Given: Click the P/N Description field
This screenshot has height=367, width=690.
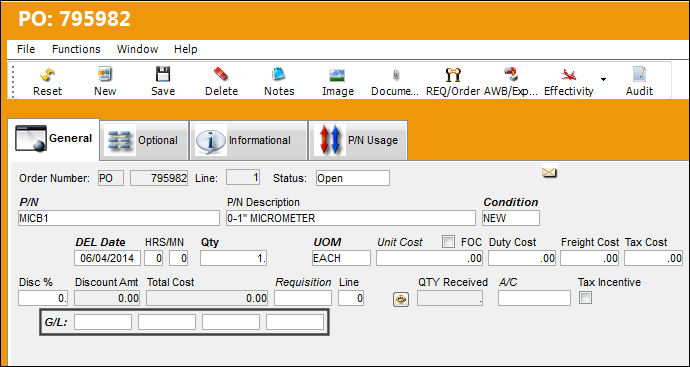Looking at the screenshot, I should click(351, 218).
